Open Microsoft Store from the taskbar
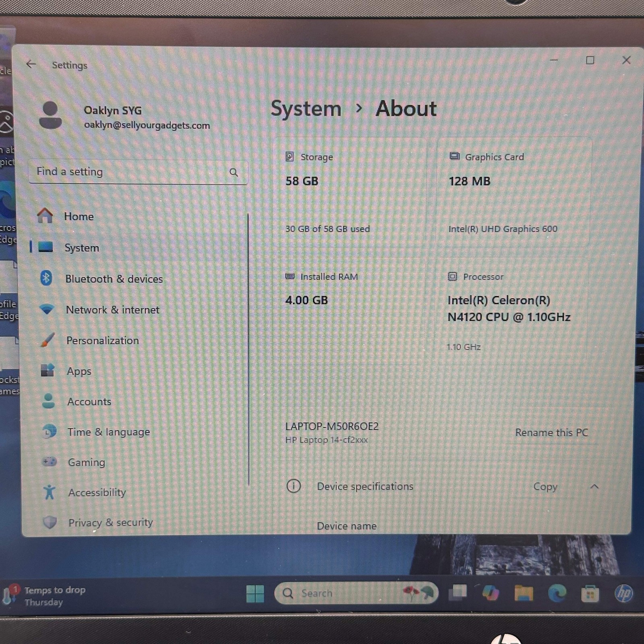Viewport: 644px width, 644px height. tap(590, 593)
